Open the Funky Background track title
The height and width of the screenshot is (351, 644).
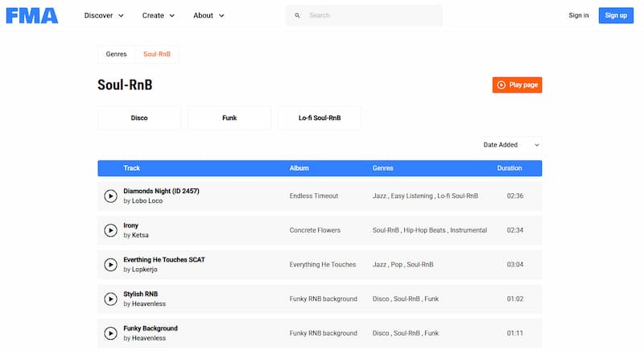tap(151, 328)
